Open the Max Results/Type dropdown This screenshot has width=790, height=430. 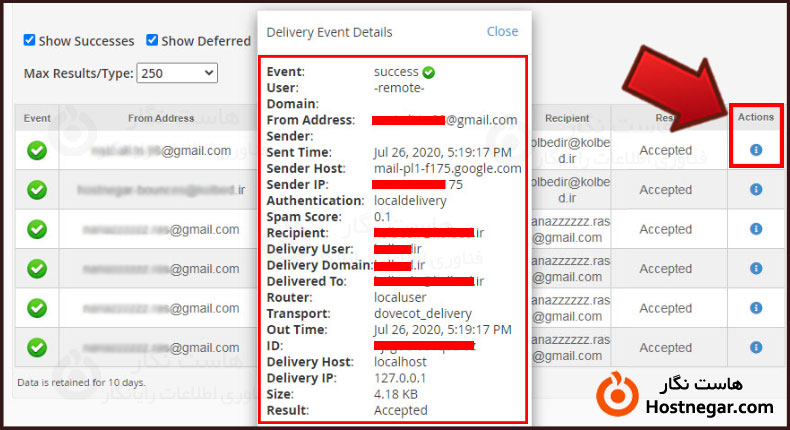pyautogui.click(x=177, y=73)
